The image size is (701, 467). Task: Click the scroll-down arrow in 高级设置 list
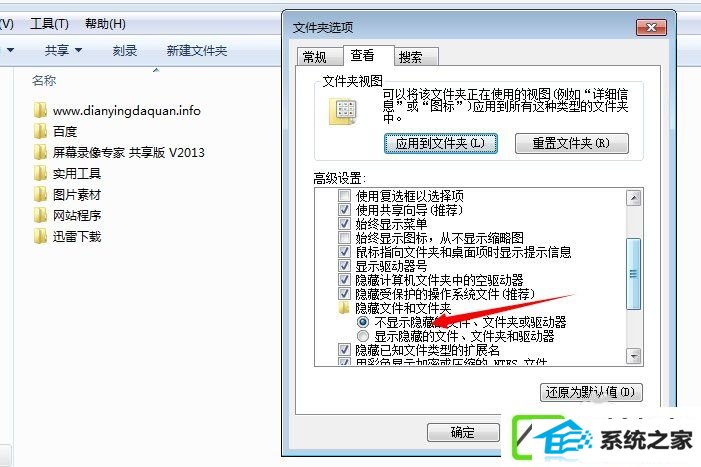(633, 356)
